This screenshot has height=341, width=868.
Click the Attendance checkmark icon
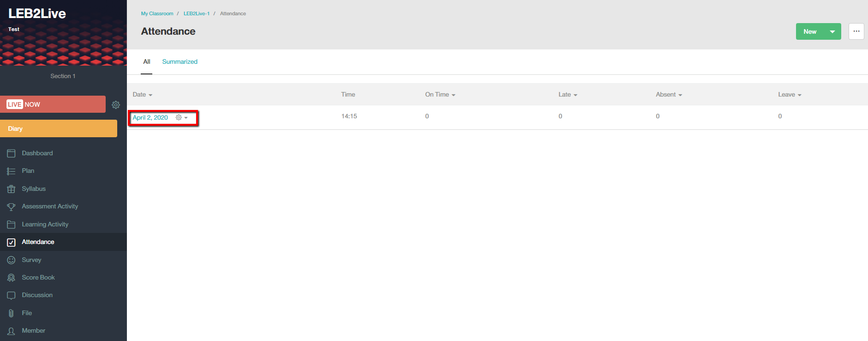pyautogui.click(x=11, y=242)
